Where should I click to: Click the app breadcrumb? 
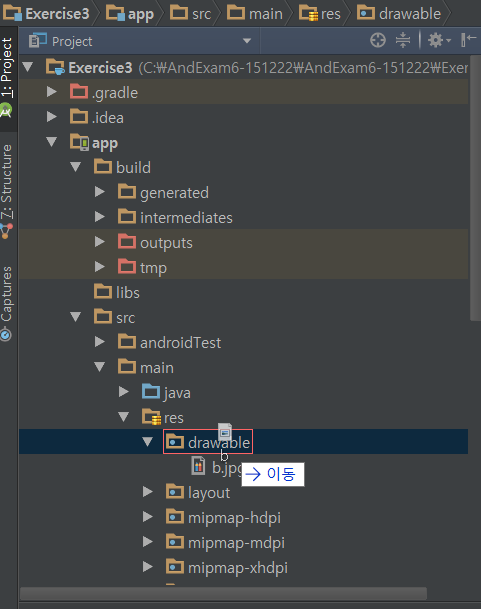coord(130,14)
